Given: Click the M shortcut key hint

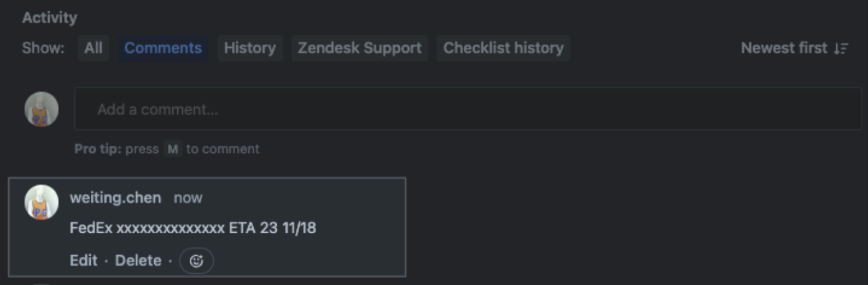Looking at the screenshot, I should [x=172, y=149].
